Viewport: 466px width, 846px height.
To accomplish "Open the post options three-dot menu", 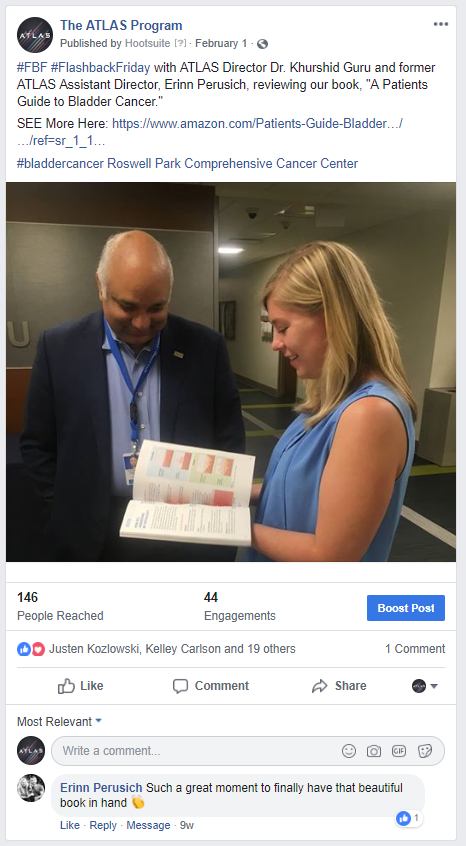I will pos(441,24).
